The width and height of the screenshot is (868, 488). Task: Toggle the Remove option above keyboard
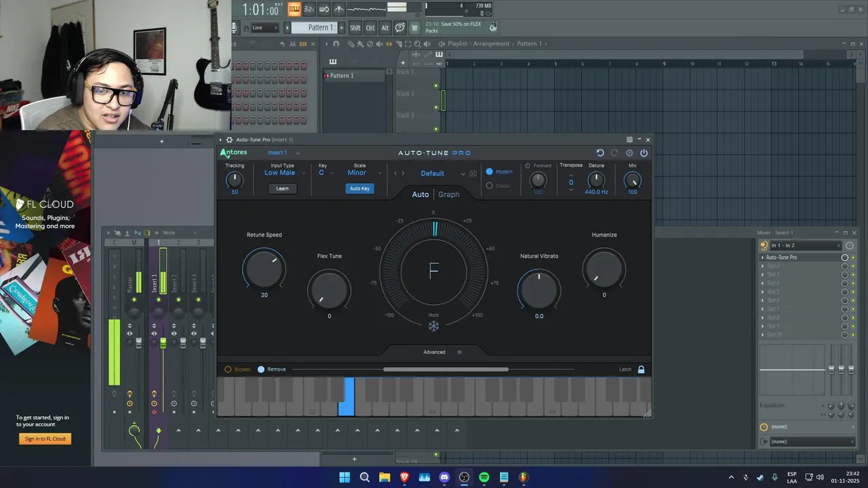tap(261, 369)
